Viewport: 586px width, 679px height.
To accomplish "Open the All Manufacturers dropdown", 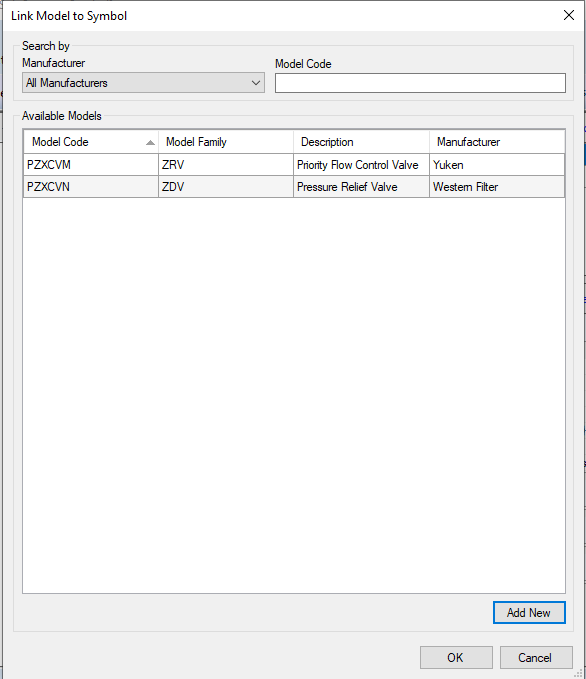I will (143, 82).
